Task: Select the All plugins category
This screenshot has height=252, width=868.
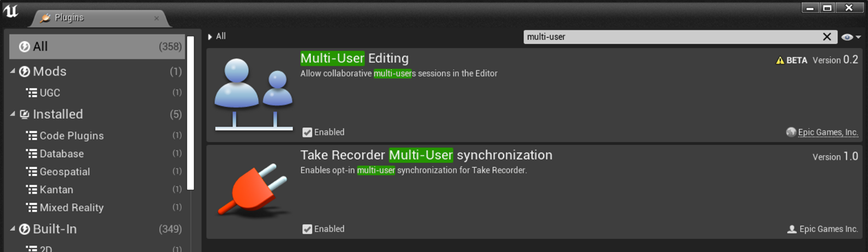Action: point(97,47)
